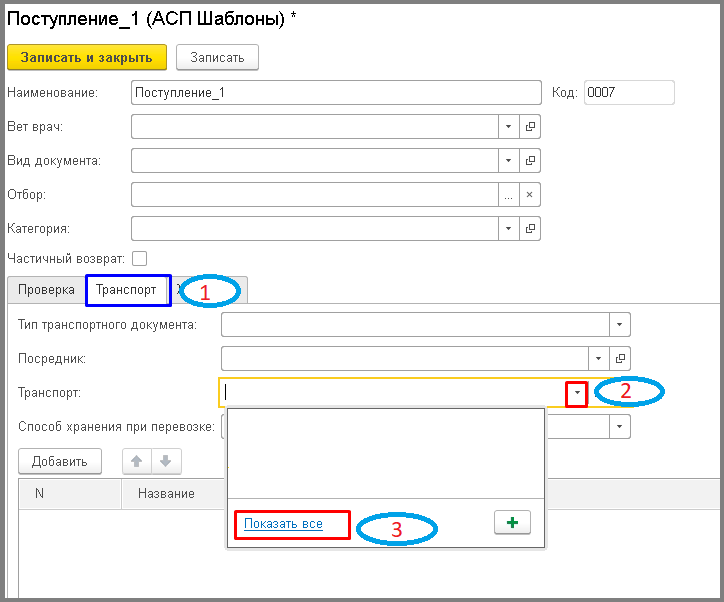This screenshot has height=602, width=724.
Task: Create a new item with the green plus
Action: 513,523
